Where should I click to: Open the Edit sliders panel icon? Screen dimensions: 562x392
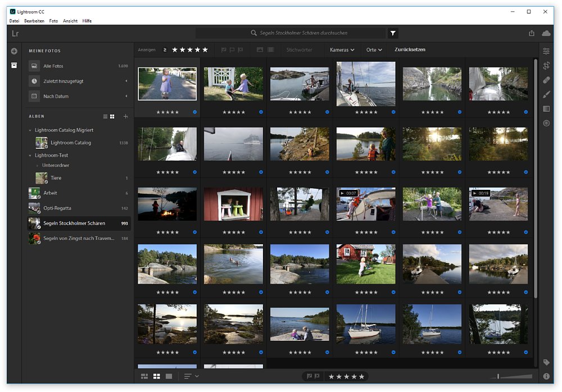point(546,51)
